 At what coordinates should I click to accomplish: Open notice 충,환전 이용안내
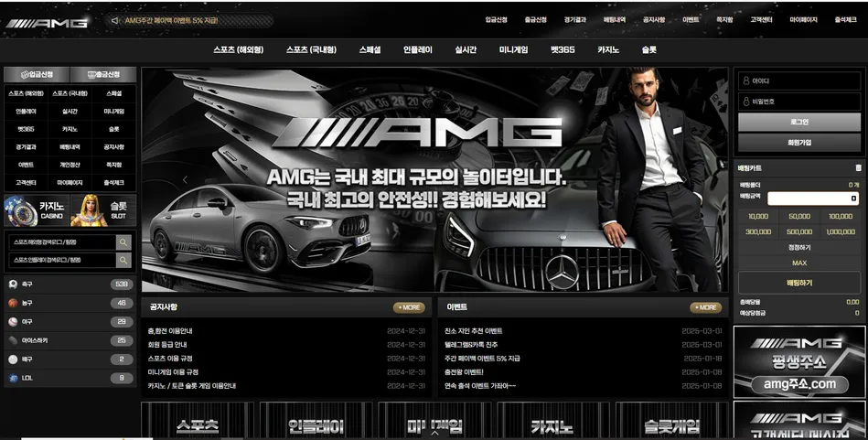(170, 331)
